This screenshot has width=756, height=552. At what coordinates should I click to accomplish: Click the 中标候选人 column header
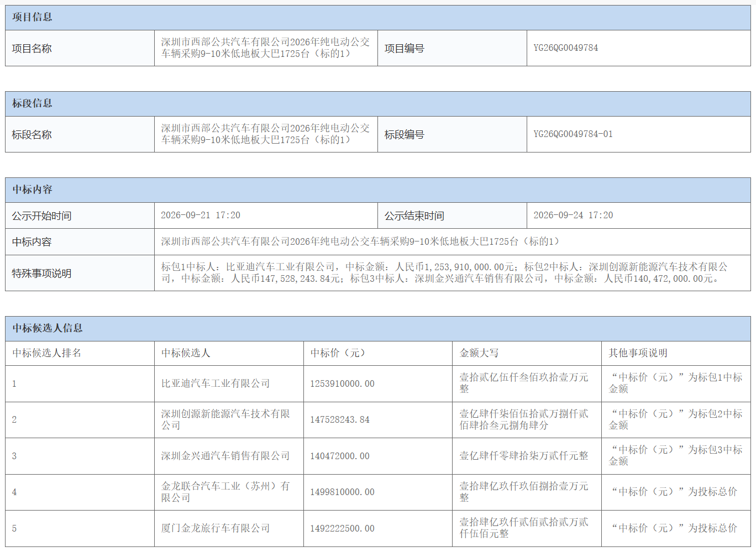[x=186, y=353]
